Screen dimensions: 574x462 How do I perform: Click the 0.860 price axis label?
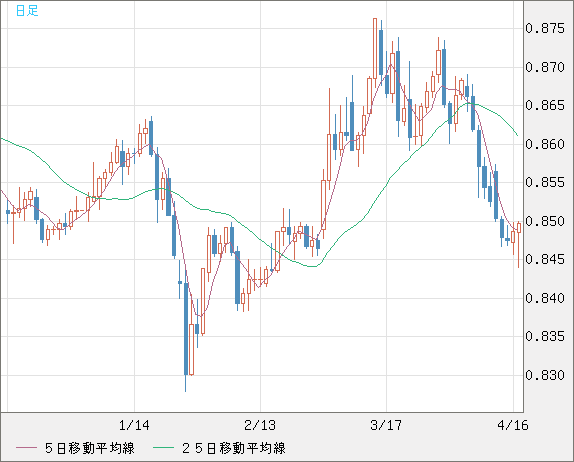coord(545,144)
